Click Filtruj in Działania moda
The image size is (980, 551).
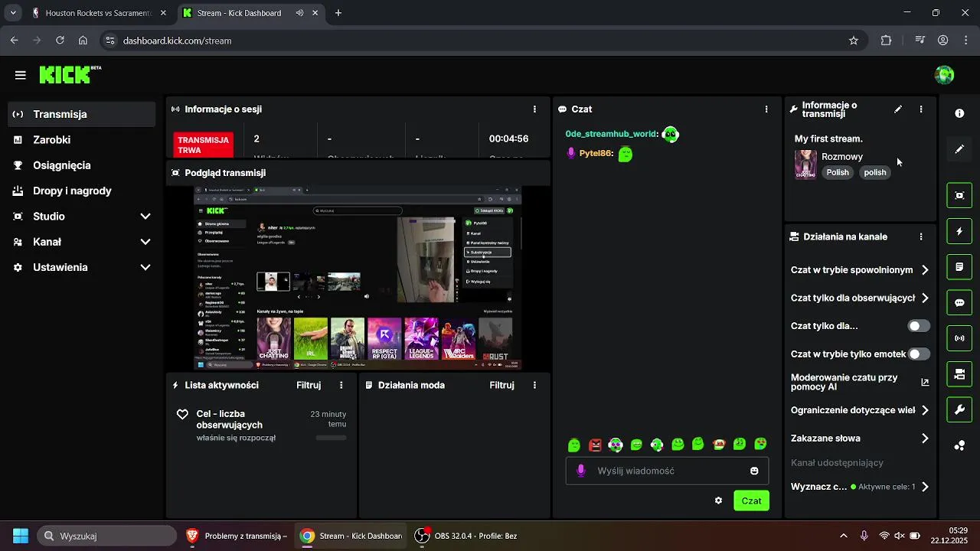pyautogui.click(x=501, y=385)
